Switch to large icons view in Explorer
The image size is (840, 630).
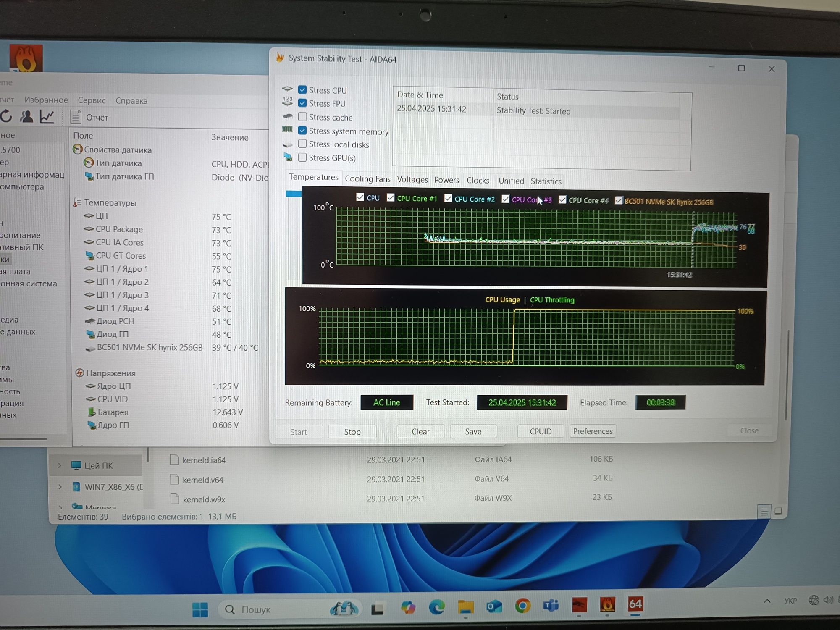coord(778,511)
